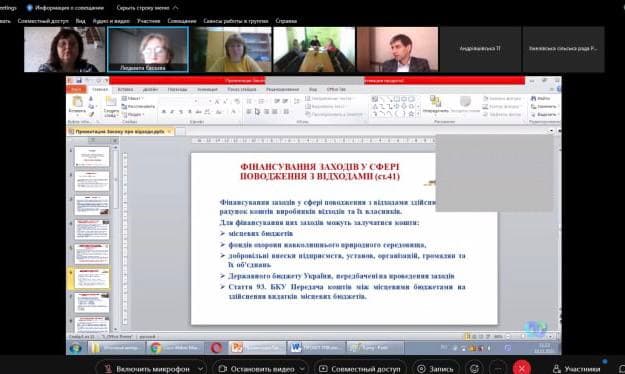This screenshot has height=374, width=625.
Task: Click the Paste icon in PowerPoint ribbon
Action: 77,104
